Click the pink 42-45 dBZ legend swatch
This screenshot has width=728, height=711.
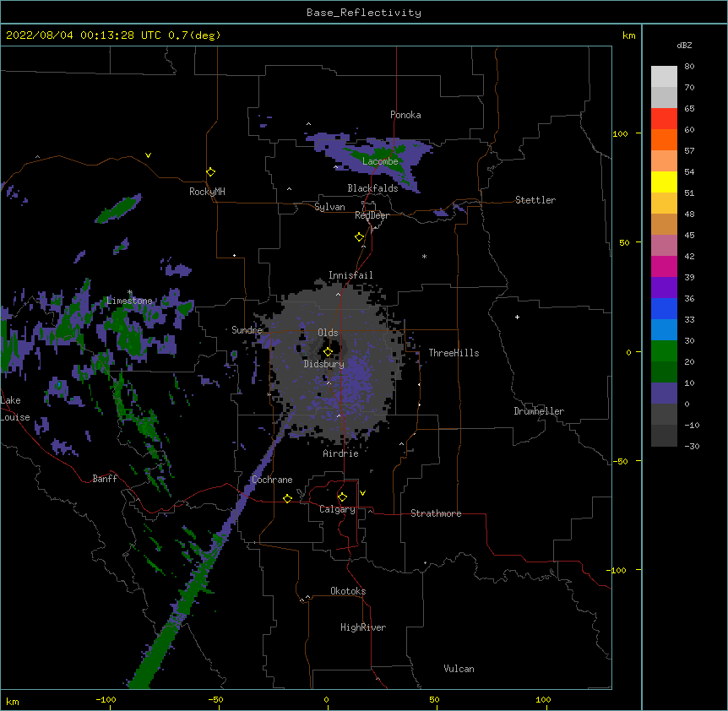click(x=664, y=246)
